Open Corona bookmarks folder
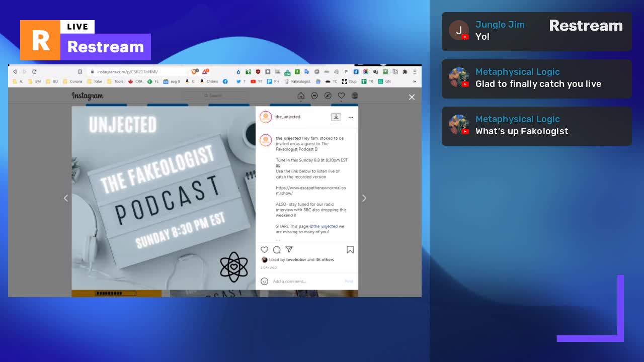 pyautogui.click(x=72, y=81)
